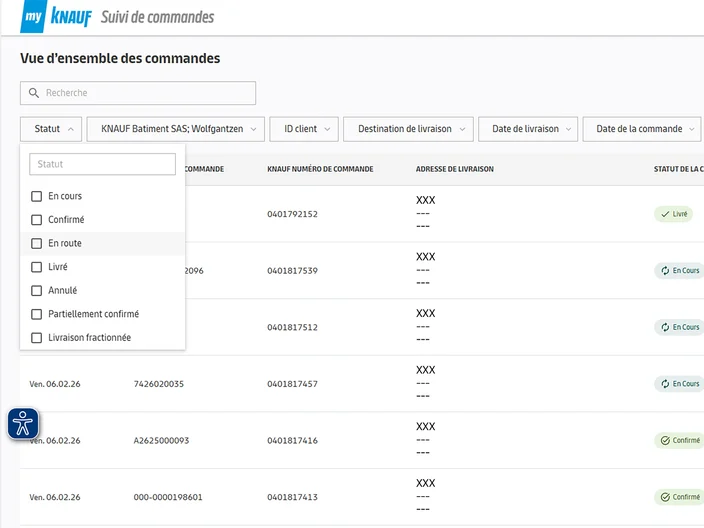Click Vue d'ensemble des commandes heading
This screenshot has width=704, height=528.
(x=120, y=58)
